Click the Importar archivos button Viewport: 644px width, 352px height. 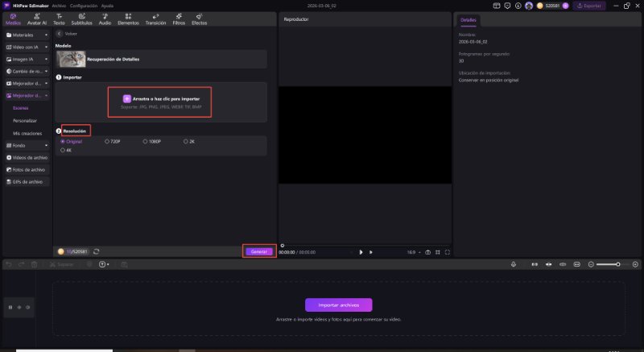(338, 304)
